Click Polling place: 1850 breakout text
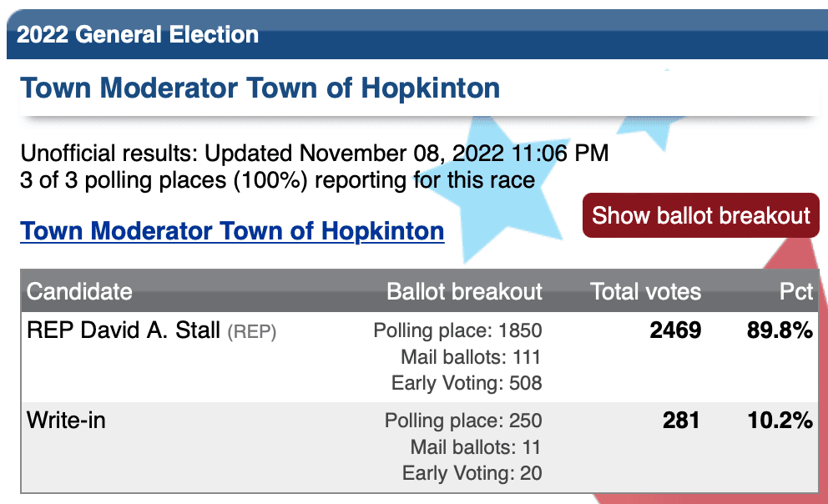 pyautogui.click(x=457, y=331)
